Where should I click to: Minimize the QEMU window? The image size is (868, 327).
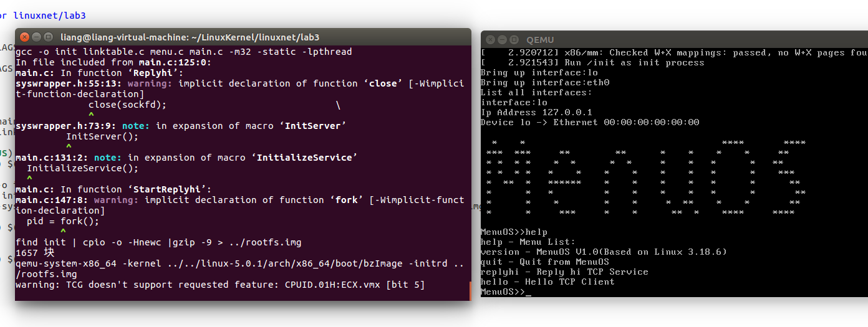click(502, 40)
